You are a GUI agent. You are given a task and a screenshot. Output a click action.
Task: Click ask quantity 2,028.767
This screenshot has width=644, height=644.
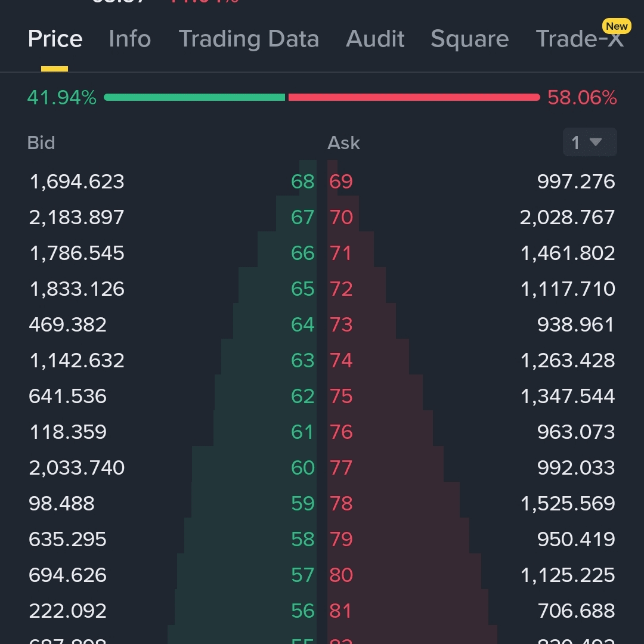[x=567, y=217]
